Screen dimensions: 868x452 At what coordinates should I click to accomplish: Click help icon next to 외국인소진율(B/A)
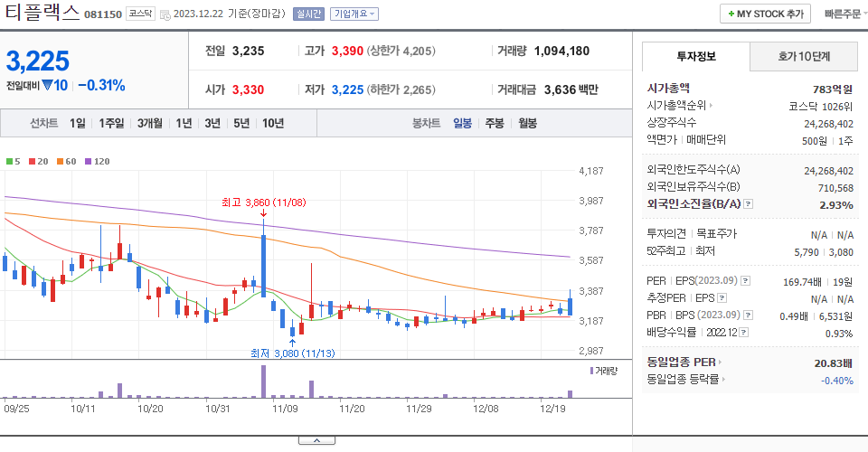[x=748, y=204]
